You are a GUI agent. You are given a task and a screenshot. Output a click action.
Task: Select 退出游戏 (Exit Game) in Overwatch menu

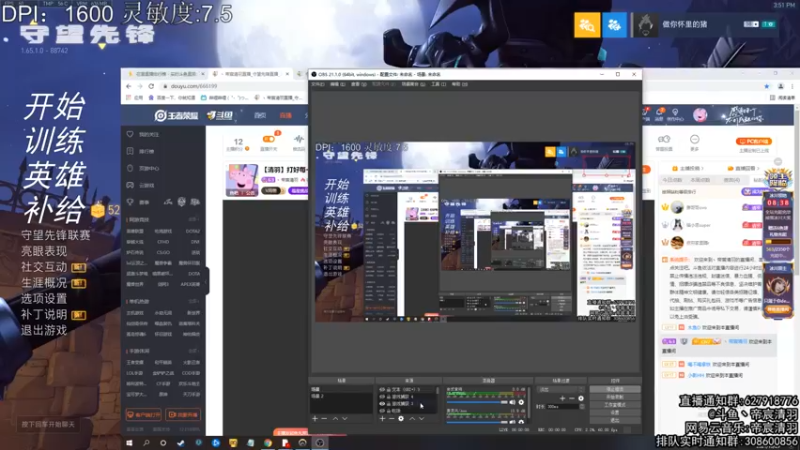44,330
